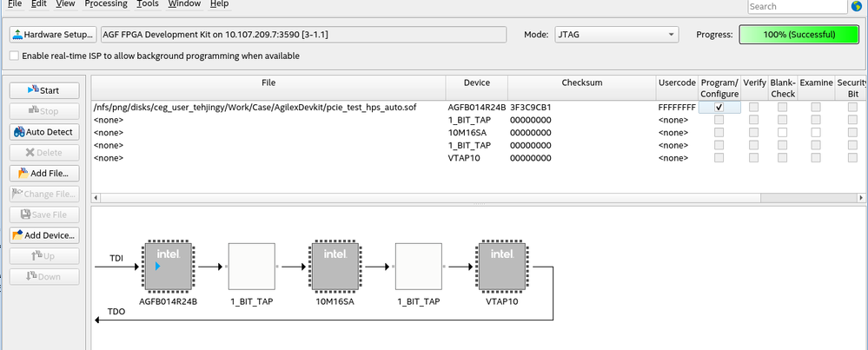Toggle Program/Configure checkbox for AGFB014R24B row

click(719, 108)
